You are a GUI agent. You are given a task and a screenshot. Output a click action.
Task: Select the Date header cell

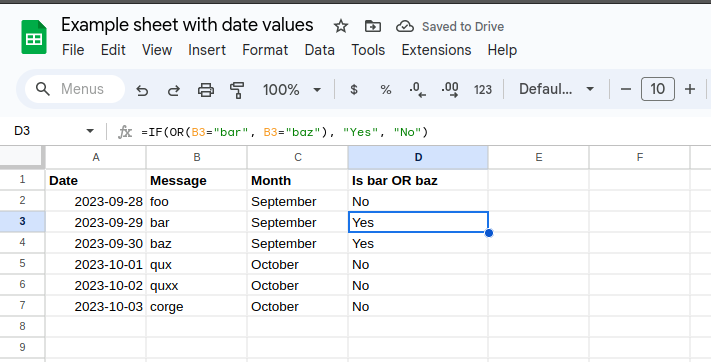click(96, 180)
